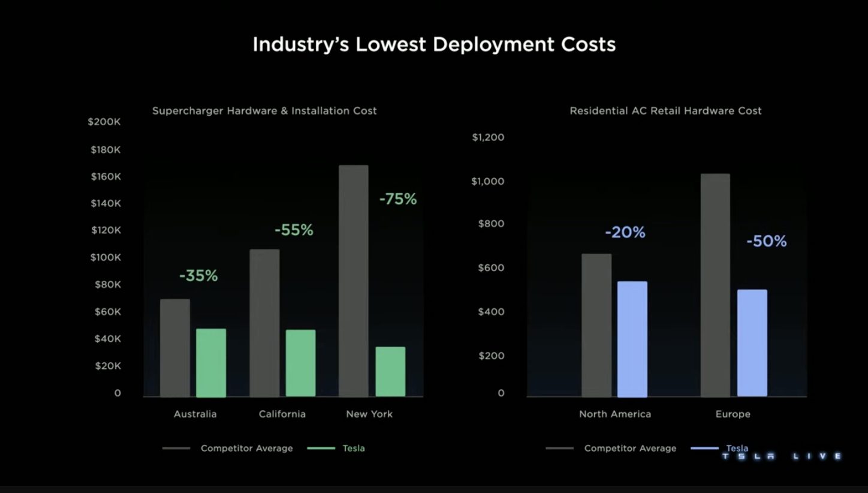This screenshot has height=493, width=868.
Task: Click the California category label
Action: pyautogui.click(x=282, y=414)
